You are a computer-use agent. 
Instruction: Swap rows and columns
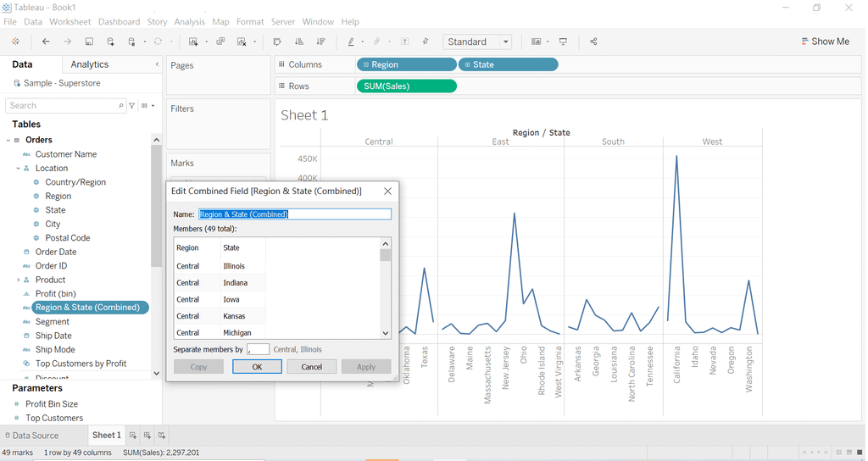tap(277, 42)
